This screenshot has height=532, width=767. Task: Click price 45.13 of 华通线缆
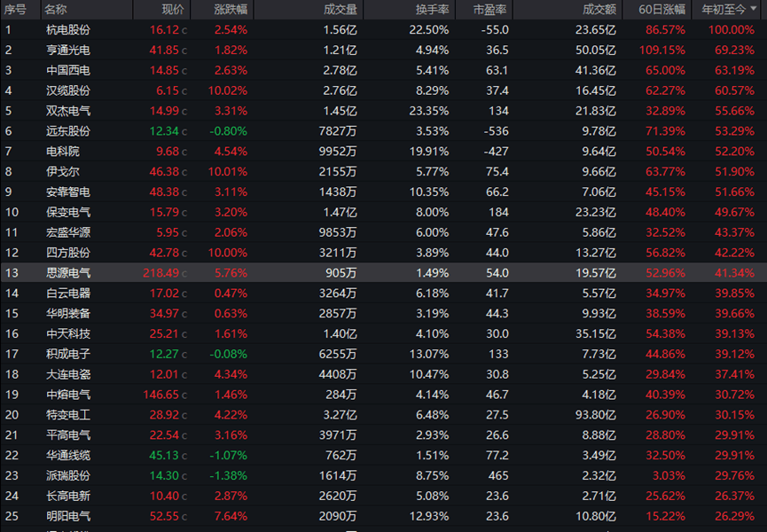(x=164, y=456)
